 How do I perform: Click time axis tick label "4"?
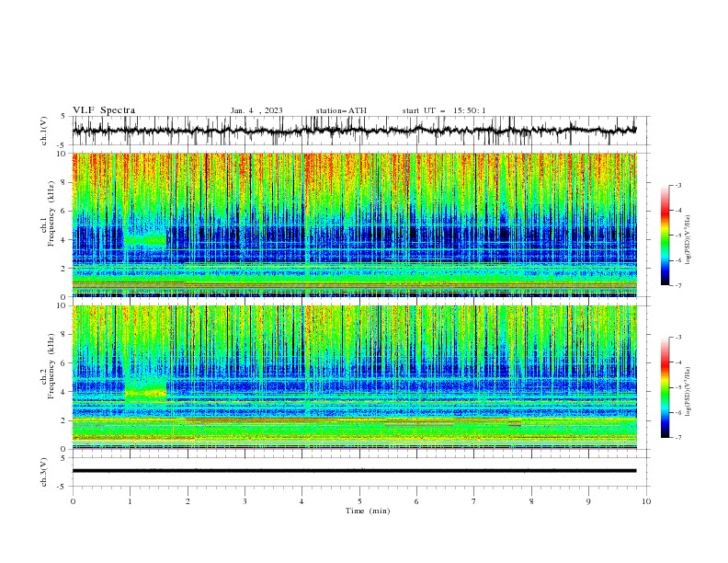pos(301,501)
